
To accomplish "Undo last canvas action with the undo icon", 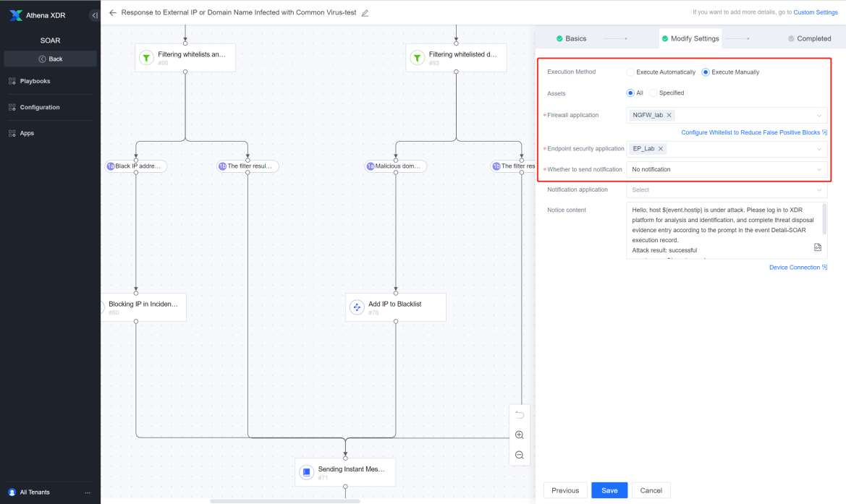I will (x=520, y=414).
